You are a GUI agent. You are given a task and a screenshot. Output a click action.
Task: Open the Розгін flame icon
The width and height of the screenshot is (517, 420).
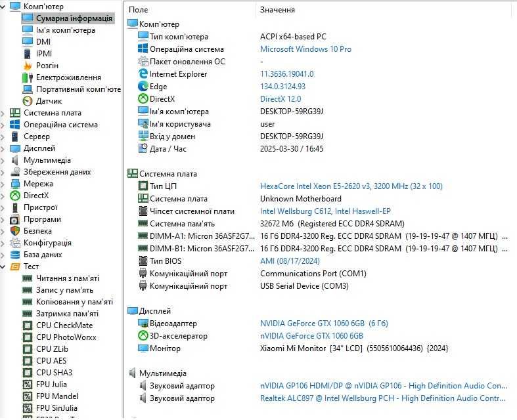[x=28, y=65]
